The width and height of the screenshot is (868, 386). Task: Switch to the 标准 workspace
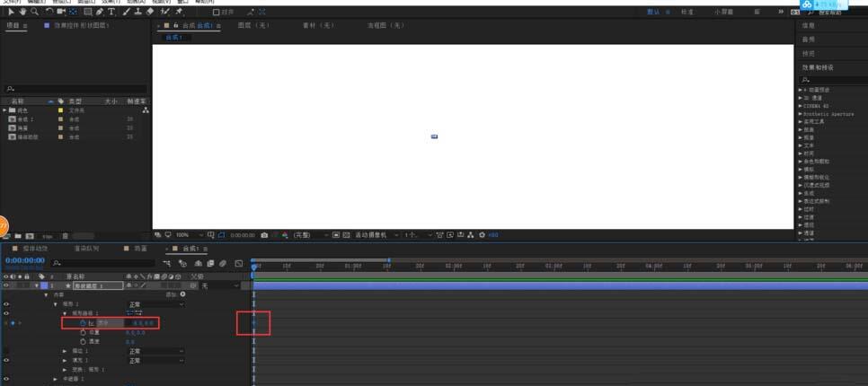tap(687, 12)
